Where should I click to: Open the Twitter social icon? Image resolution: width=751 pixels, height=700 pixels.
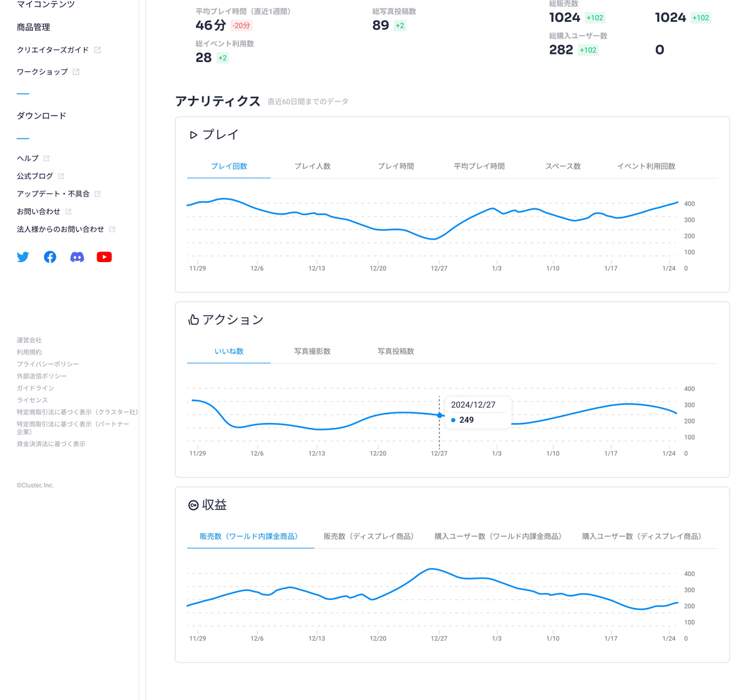23,257
